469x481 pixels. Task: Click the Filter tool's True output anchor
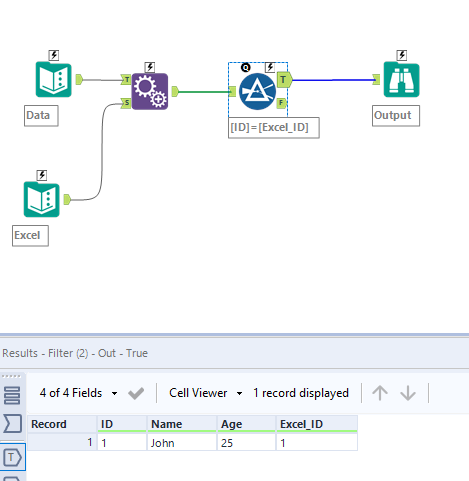click(x=285, y=80)
